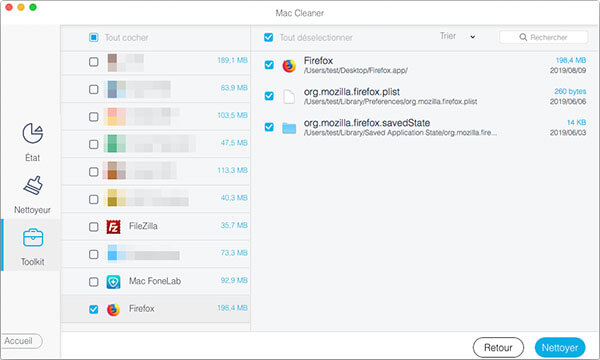Check the Mac FoneLab checkbox
Image resolution: width=600 pixels, height=360 pixels.
[94, 282]
